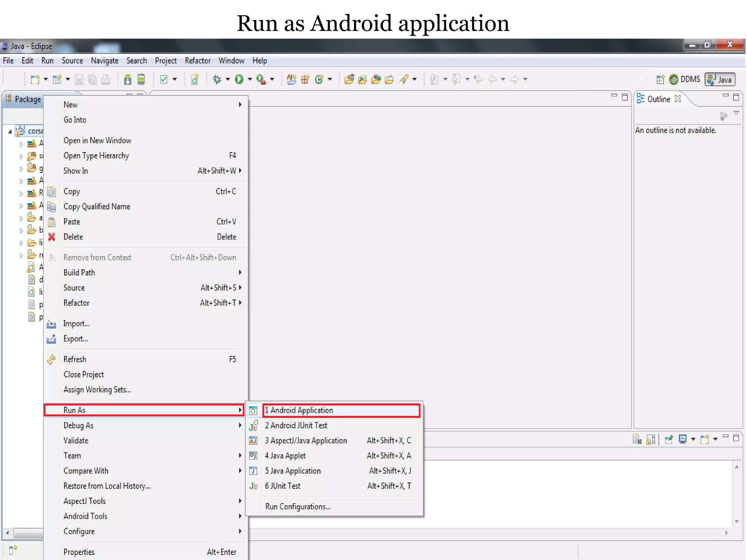The width and height of the screenshot is (747, 560).
Task: Click the Run External Tools icon
Action: pos(261,79)
